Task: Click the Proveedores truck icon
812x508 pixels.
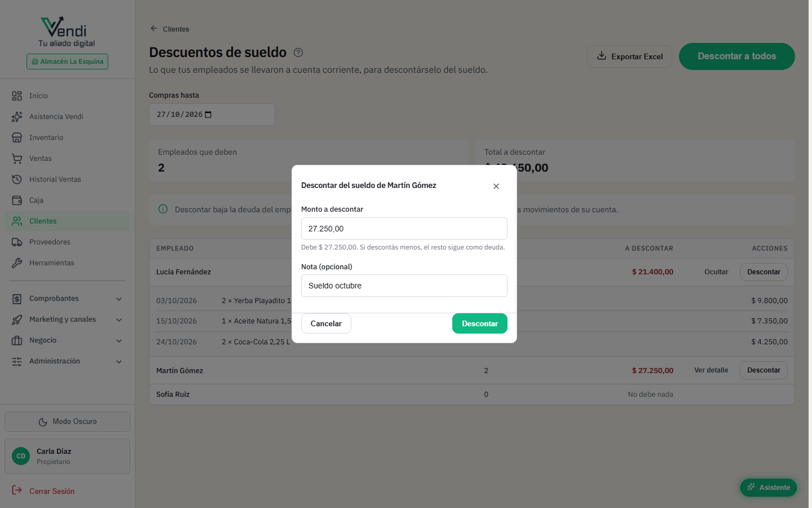Action: 17,242
